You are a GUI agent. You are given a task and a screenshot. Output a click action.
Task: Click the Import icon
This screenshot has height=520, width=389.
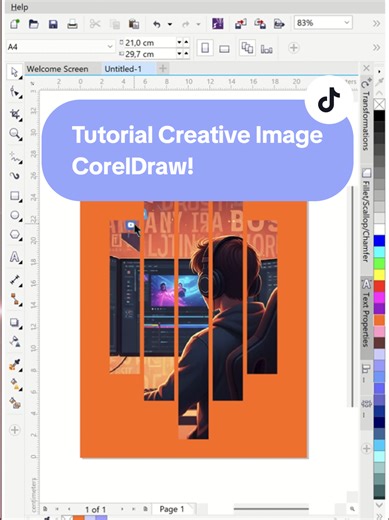240,24
